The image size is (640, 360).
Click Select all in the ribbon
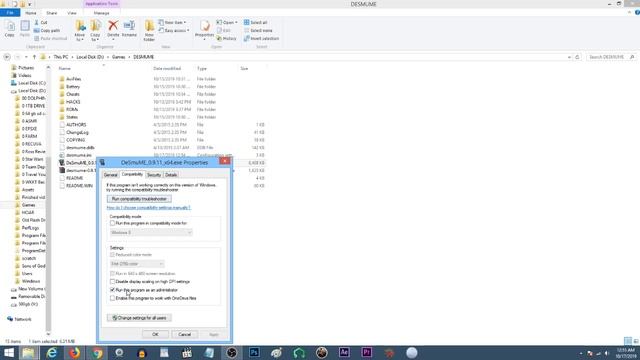[256, 22]
